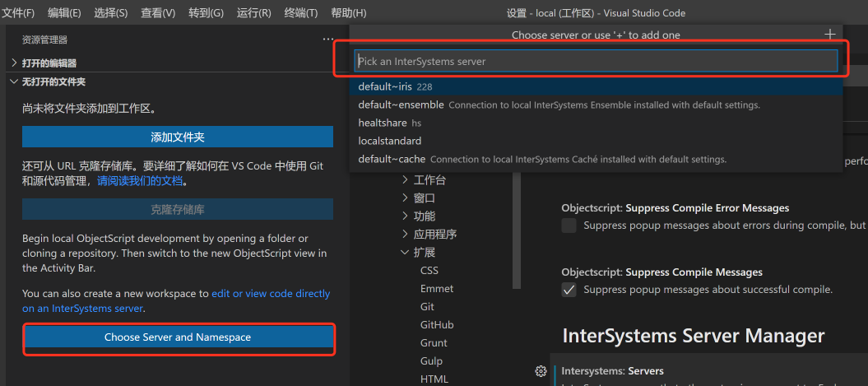
Task: Select GitHub in extensions settings tree
Action: [x=437, y=324]
